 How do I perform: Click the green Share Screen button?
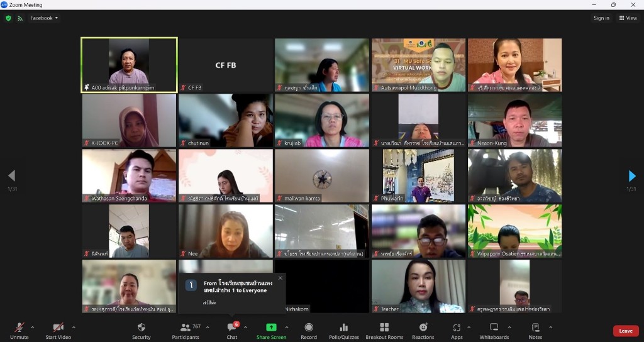coord(271,331)
